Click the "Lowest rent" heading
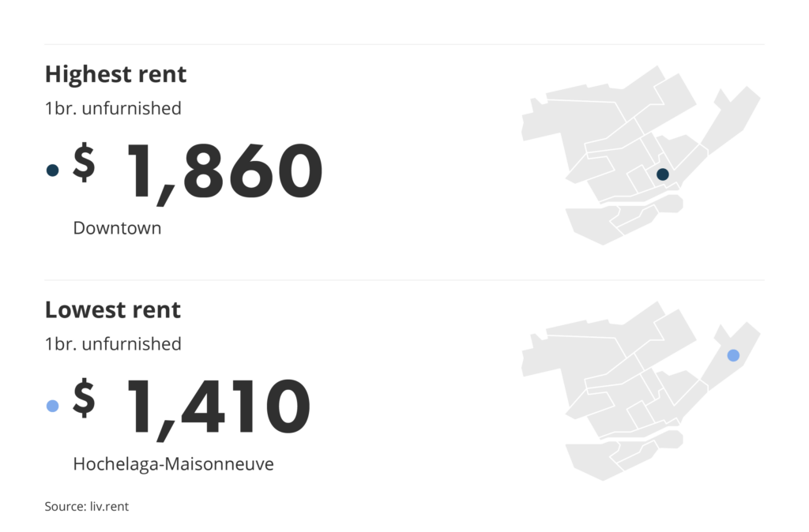809x532 pixels. click(x=112, y=309)
